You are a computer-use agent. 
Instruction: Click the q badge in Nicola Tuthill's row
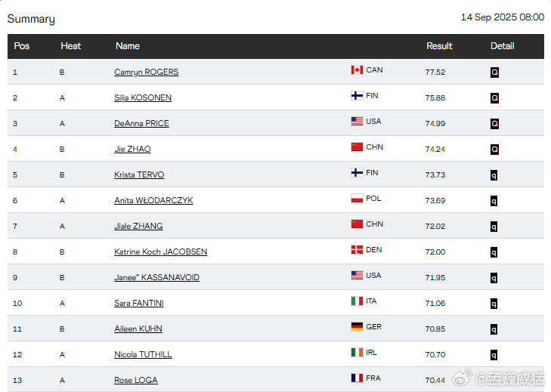pos(494,355)
